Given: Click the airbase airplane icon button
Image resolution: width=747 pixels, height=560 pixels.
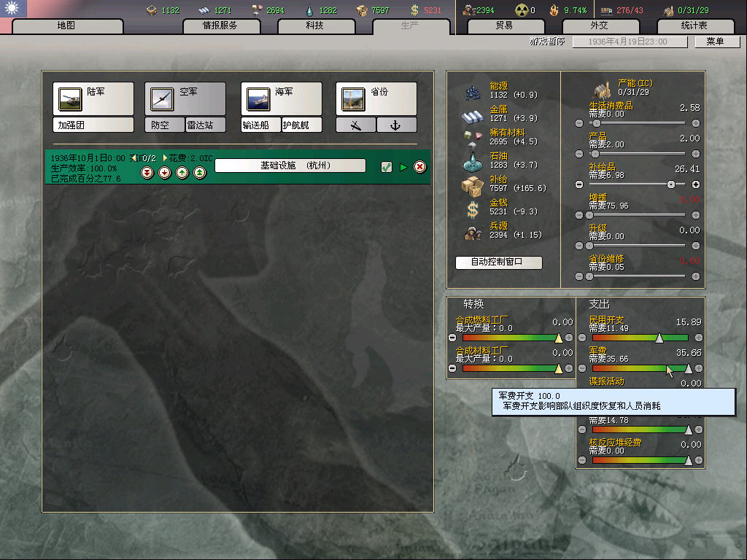Looking at the screenshot, I should tap(356, 125).
